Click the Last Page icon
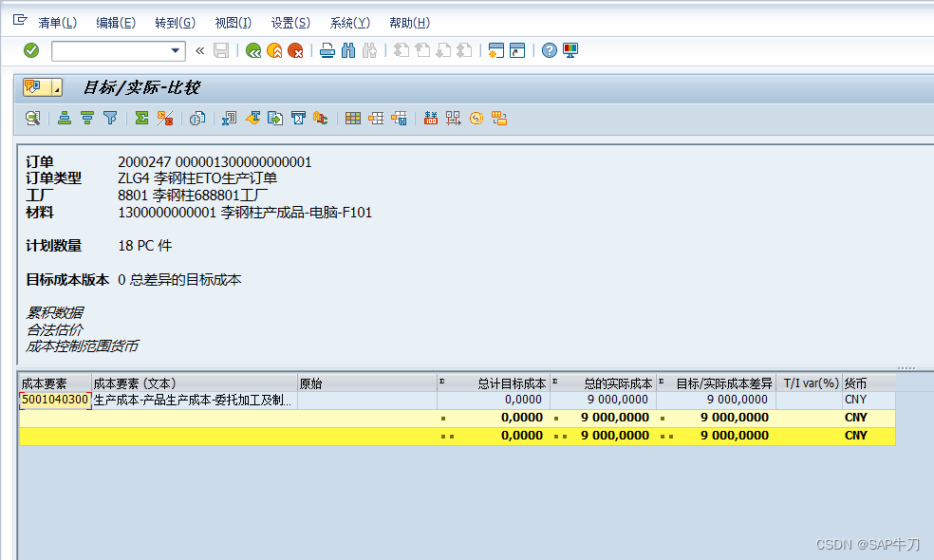This screenshot has width=934, height=560. 464,50
